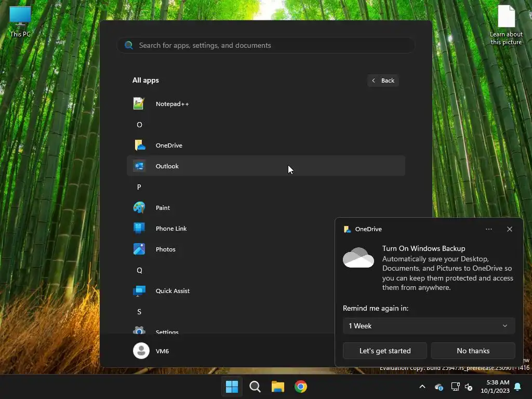The image size is (532, 399).
Task: Select the letter Q section header
Action: (139, 270)
